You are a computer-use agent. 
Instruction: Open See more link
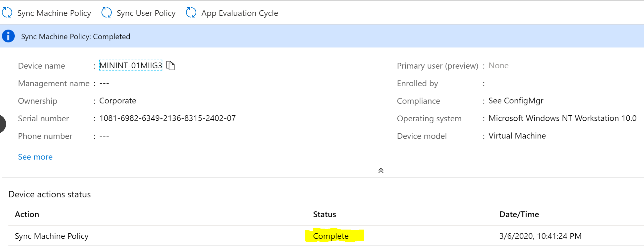click(35, 157)
